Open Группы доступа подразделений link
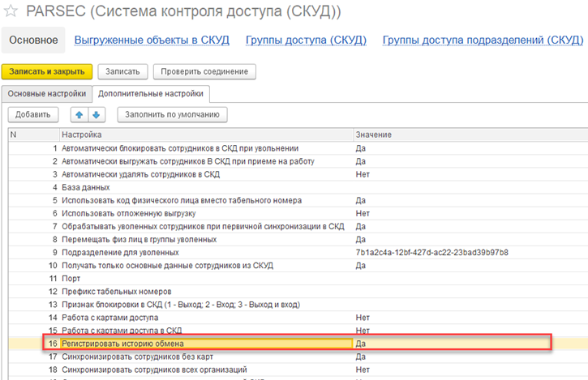 click(x=483, y=40)
